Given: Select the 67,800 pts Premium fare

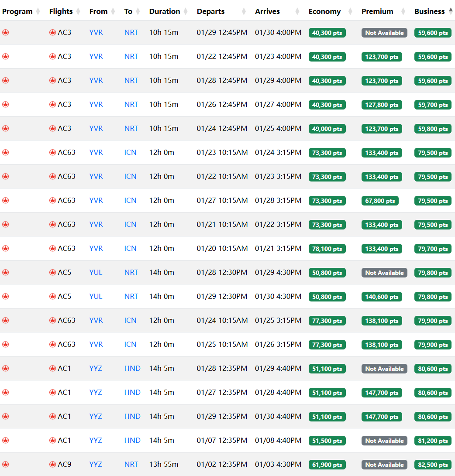Looking at the screenshot, I should (380, 201).
